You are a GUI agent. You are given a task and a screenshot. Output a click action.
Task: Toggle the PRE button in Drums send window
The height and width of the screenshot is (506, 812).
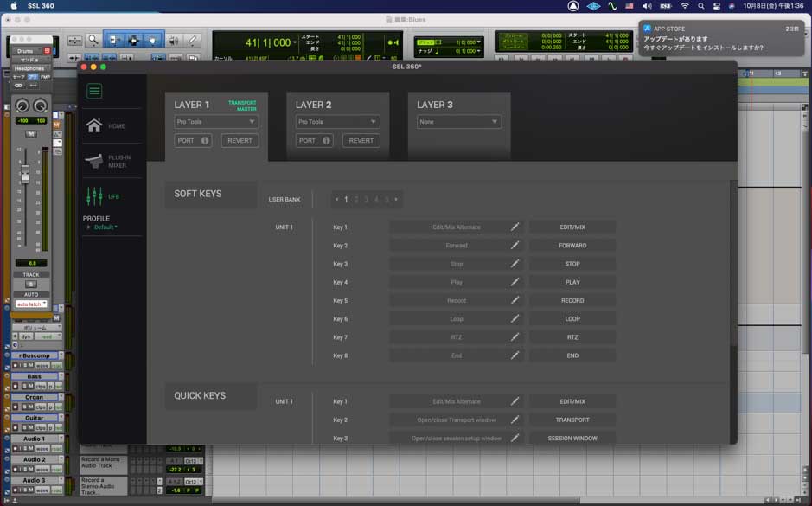coord(33,77)
